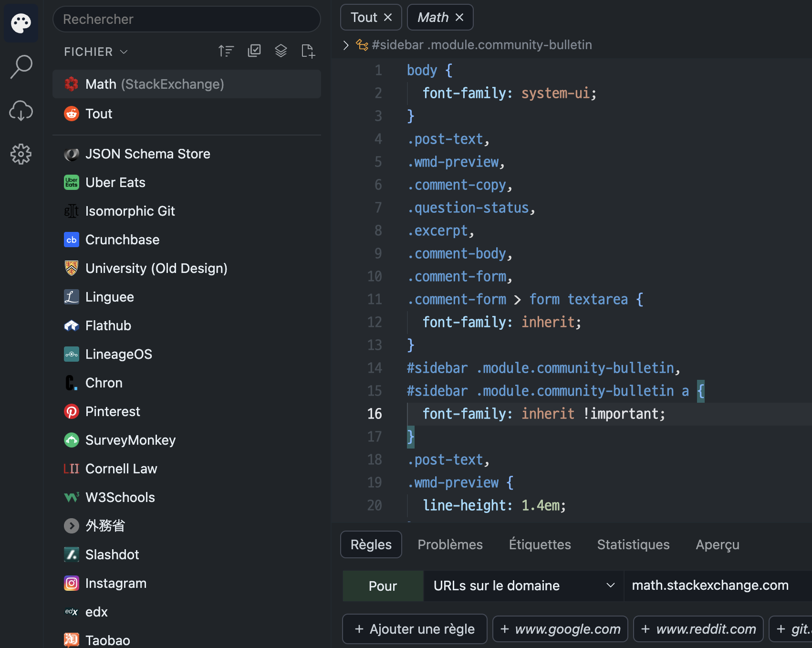812x648 pixels.
Task: Click the Rechercher search field
Action: tap(187, 19)
